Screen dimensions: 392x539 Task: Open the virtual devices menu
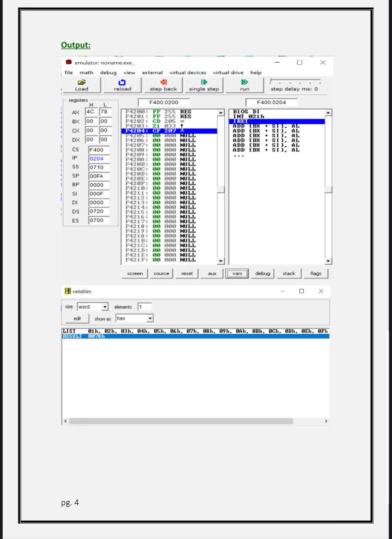click(x=188, y=73)
